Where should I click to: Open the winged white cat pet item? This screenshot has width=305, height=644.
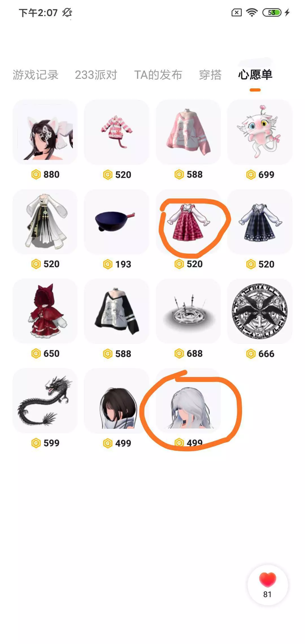[260, 132]
